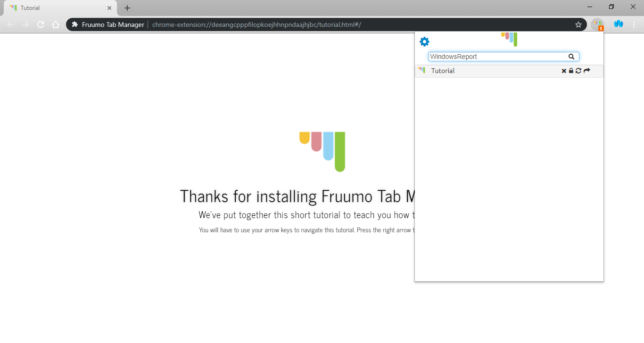Go forward in browser history

(25, 24)
